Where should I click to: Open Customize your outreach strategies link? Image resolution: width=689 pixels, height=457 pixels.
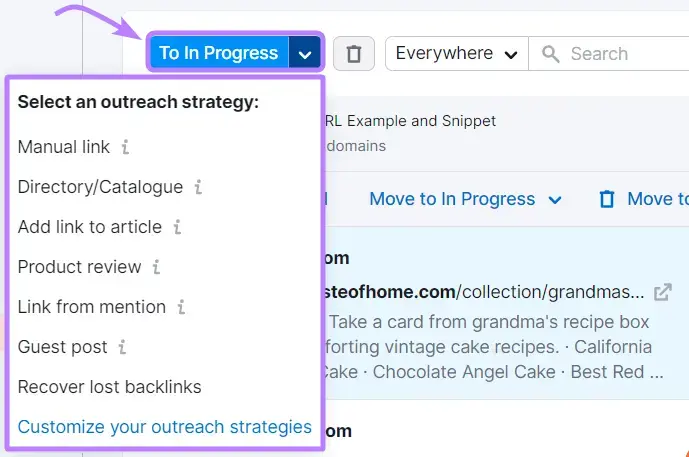click(165, 427)
